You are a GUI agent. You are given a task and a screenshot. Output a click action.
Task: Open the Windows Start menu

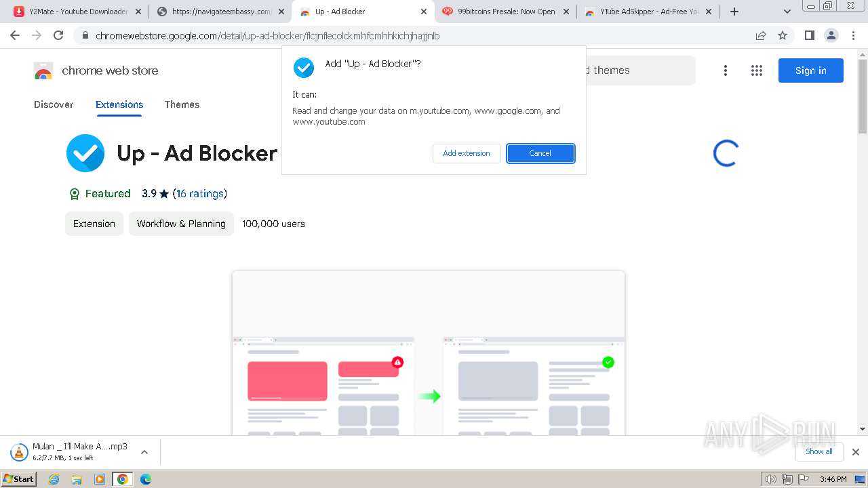pyautogui.click(x=19, y=479)
